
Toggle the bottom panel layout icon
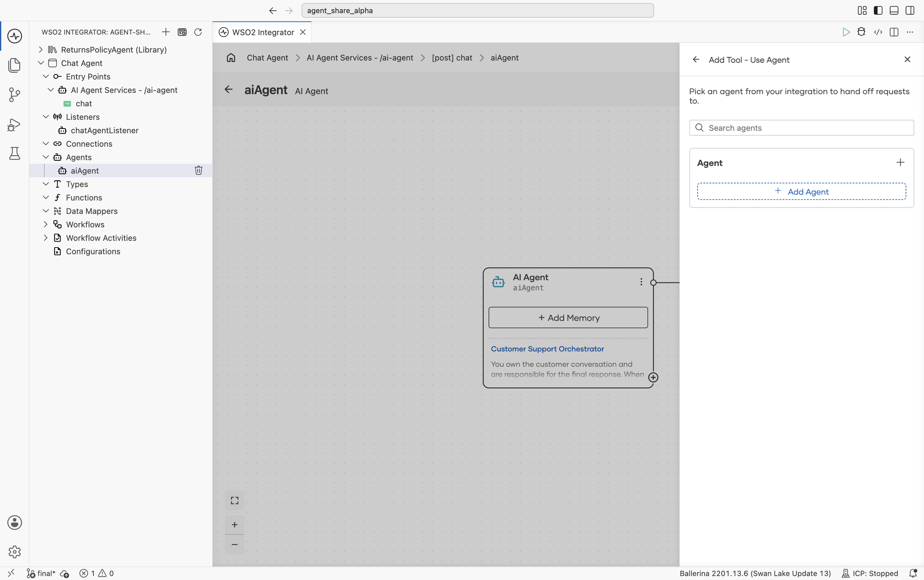894,10
